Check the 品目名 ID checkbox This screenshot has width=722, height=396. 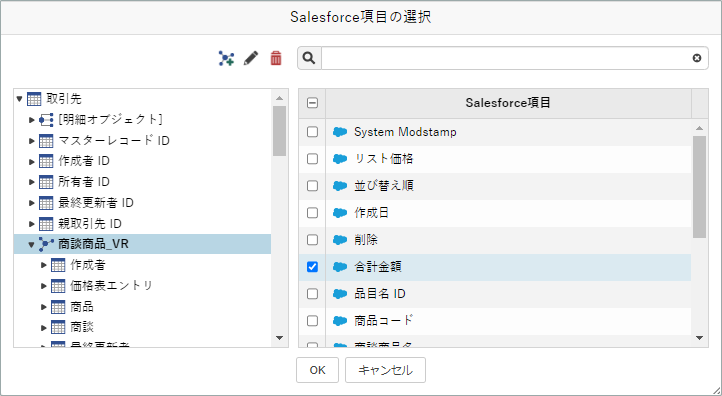point(312,294)
